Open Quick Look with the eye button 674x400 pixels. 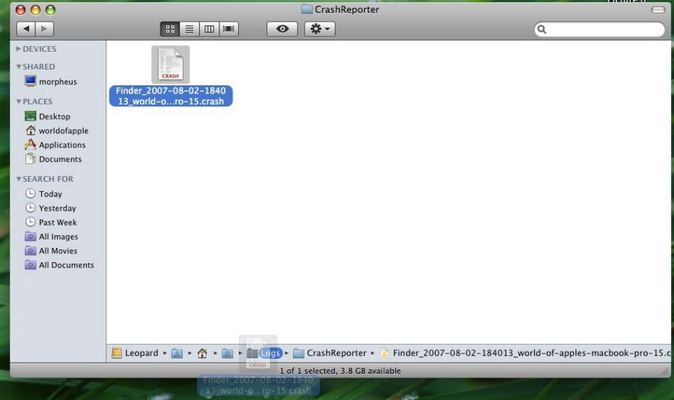(x=282, y=29)
